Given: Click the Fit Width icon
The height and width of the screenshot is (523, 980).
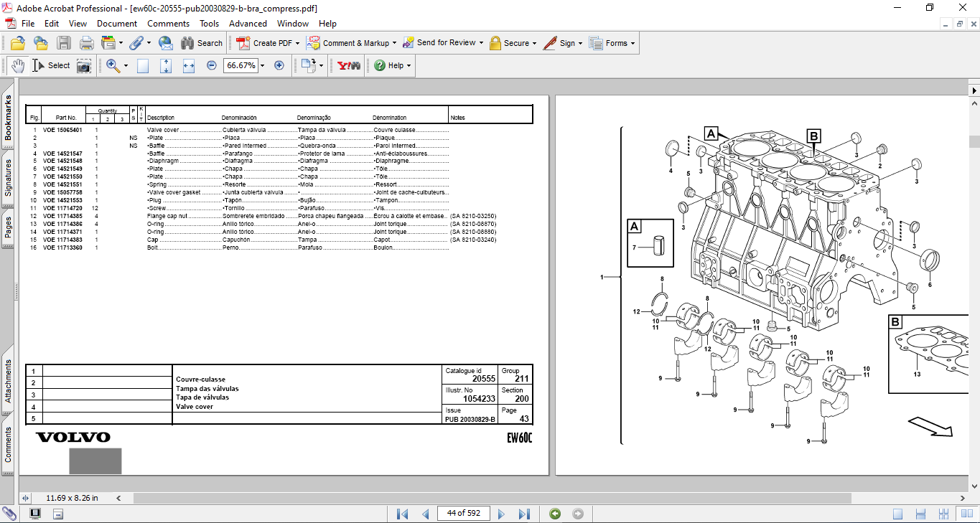Looking at the screenshot, I should (189, 65).
